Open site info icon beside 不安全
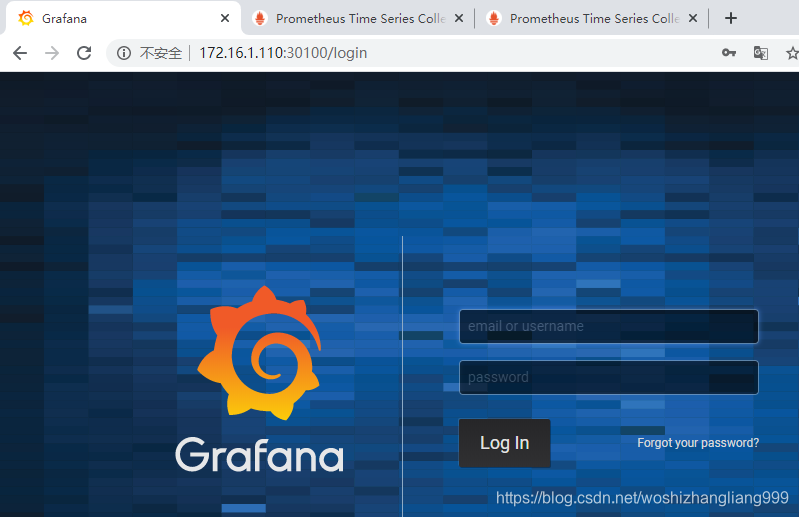799x517 pixels. point(124,53)
